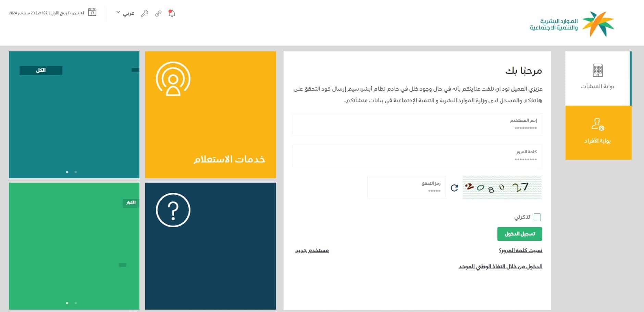
Task: Select first carousel dot on teal tile
Action: pos(67,172)
